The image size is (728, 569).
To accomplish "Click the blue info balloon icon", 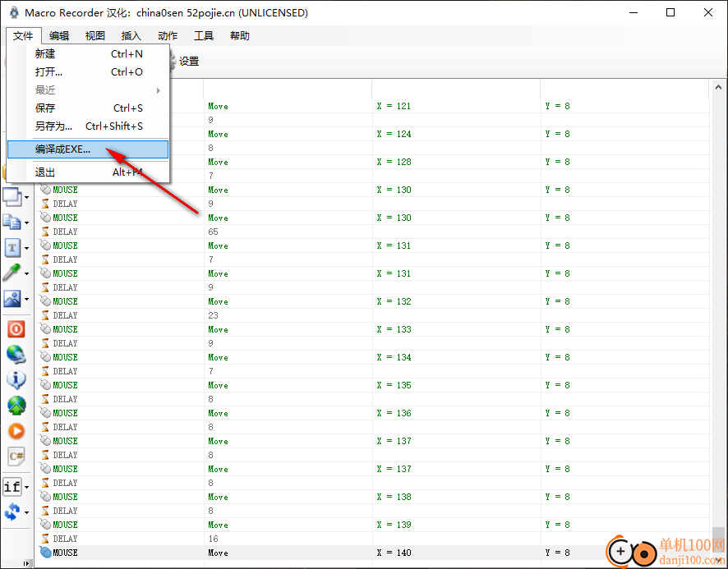I will pyautogui.click(x=16, y=379).
